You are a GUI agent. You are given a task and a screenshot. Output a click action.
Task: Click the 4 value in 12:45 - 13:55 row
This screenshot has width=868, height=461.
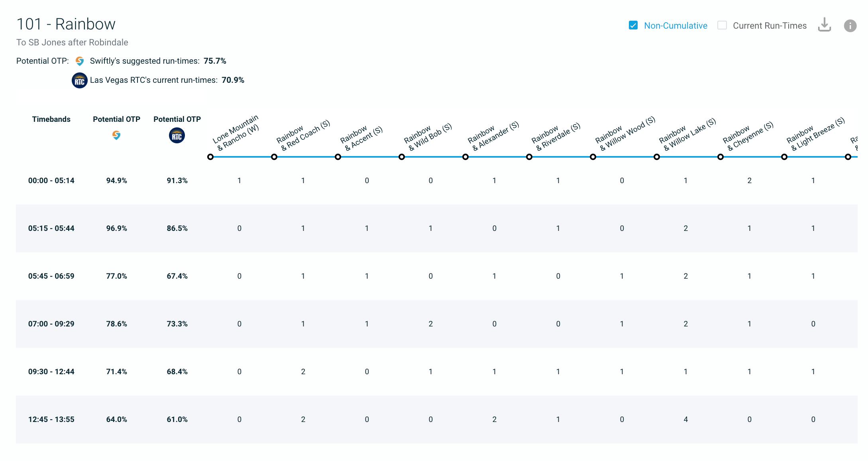(x=685, y=420)
